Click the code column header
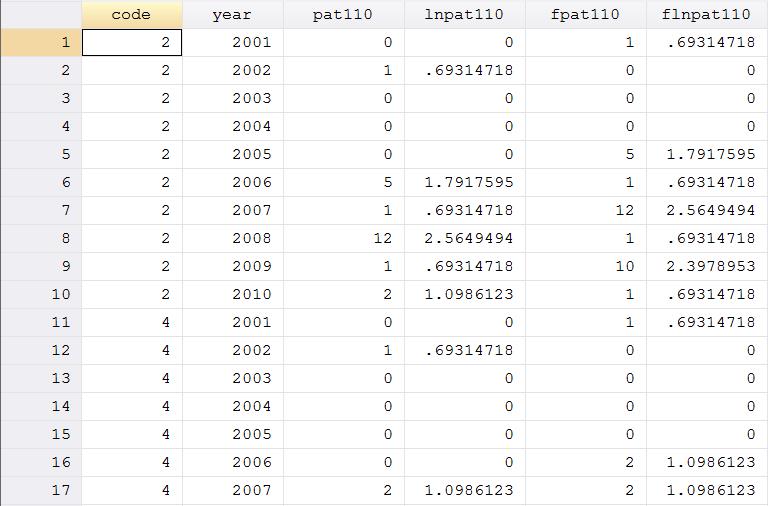The width and height of the screenshot is (768, 506). (x=131, y=15)
